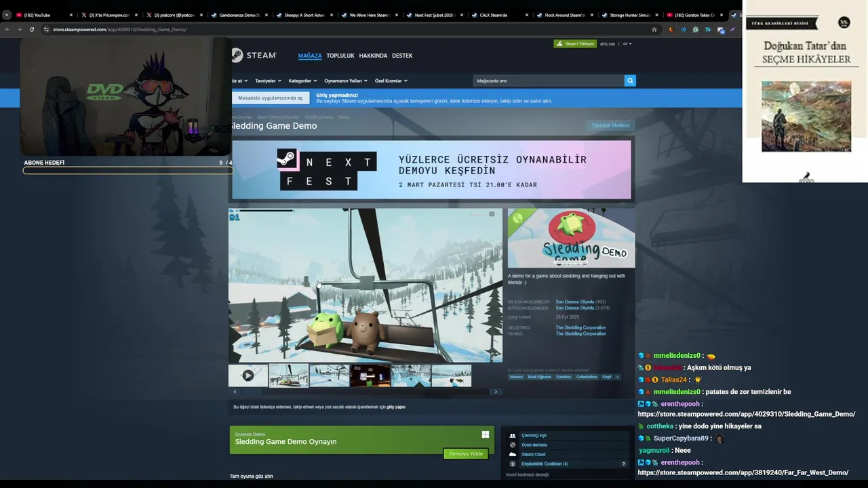The height and width of the screenshot is (488, 868).
Task: Open the DESTEK menu
Action: [402, 56]
